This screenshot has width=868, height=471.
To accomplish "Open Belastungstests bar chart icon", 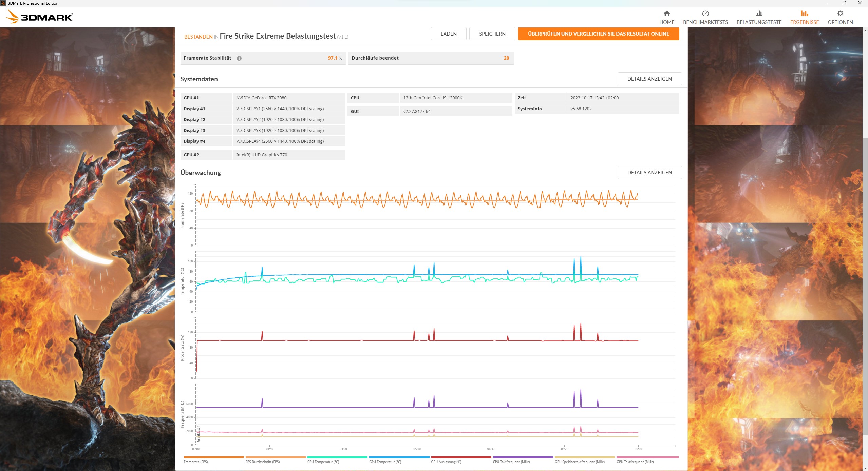I will [x=759, y=14].
